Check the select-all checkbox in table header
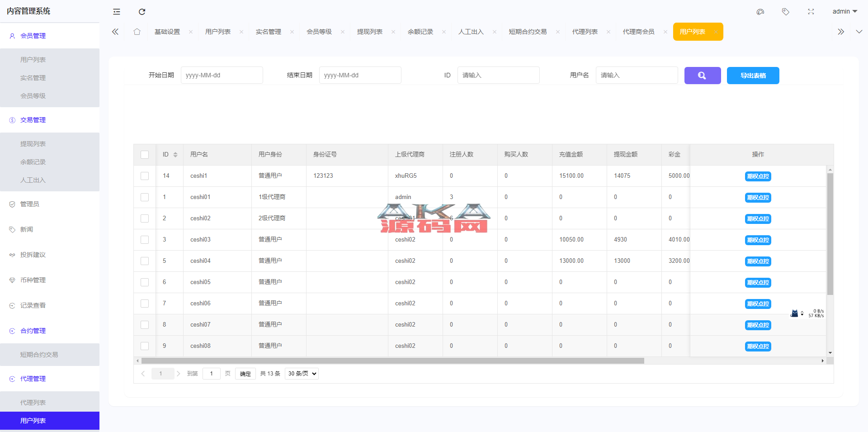This screenshot has height=432, width=868. pos(145,155)
